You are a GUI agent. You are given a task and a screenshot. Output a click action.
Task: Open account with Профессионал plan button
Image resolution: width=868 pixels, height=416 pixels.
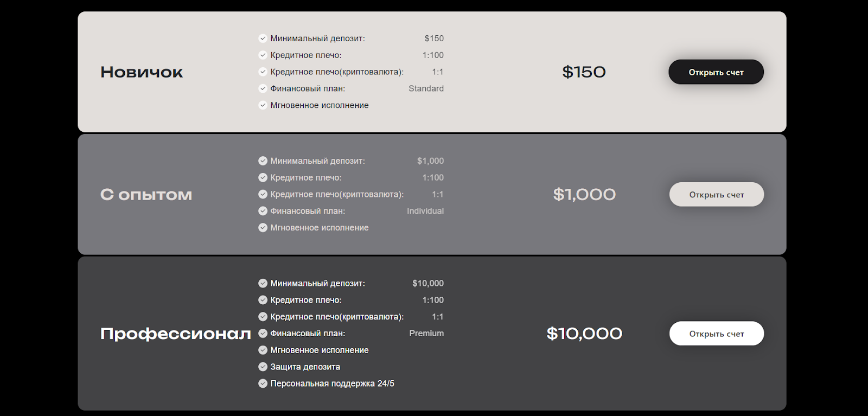click(x=717, y=334)
